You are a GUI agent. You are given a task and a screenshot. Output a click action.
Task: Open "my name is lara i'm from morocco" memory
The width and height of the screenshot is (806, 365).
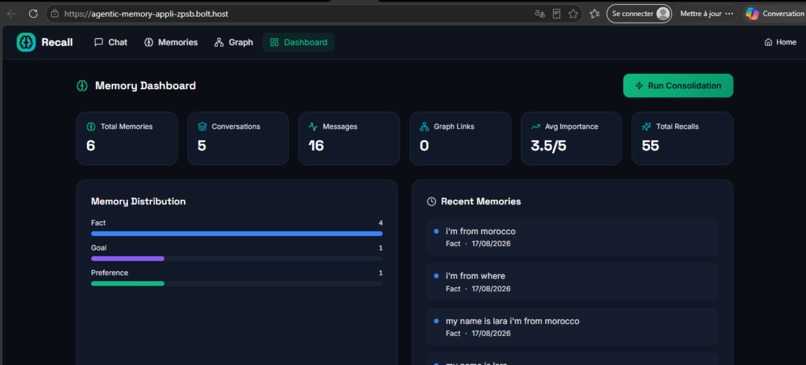coord(572,326)
